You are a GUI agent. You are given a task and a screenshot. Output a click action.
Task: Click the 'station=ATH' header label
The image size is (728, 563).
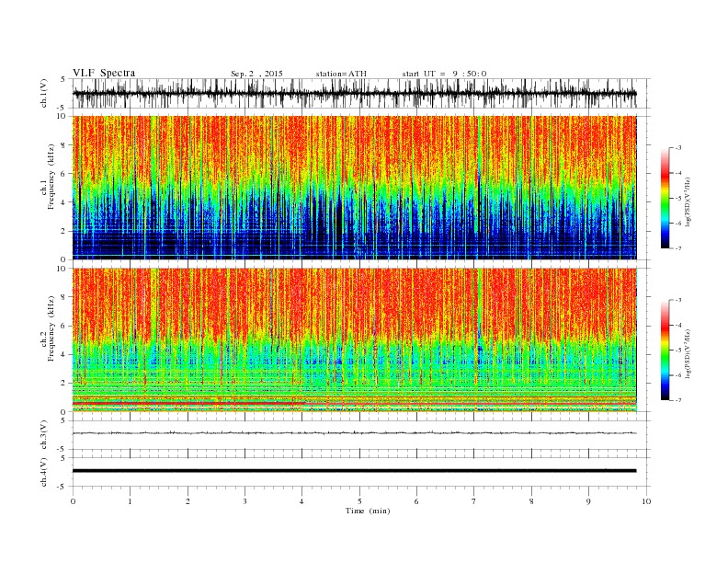341,74
